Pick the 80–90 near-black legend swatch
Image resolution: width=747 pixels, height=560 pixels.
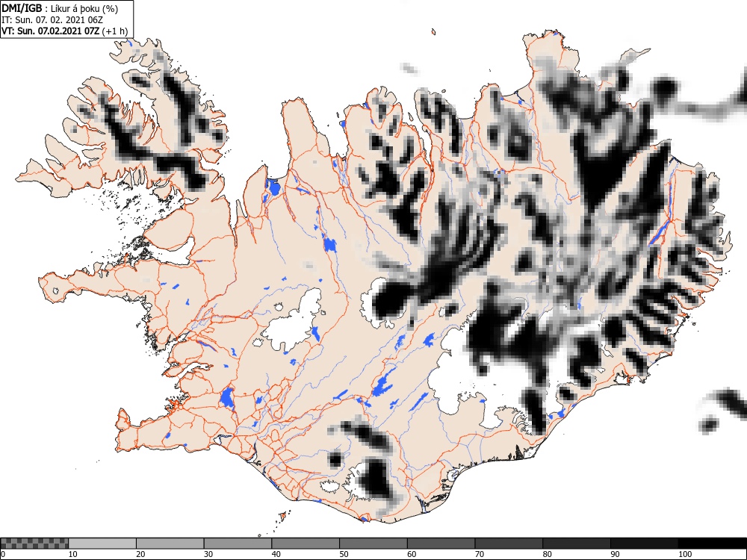coord(577,544)
